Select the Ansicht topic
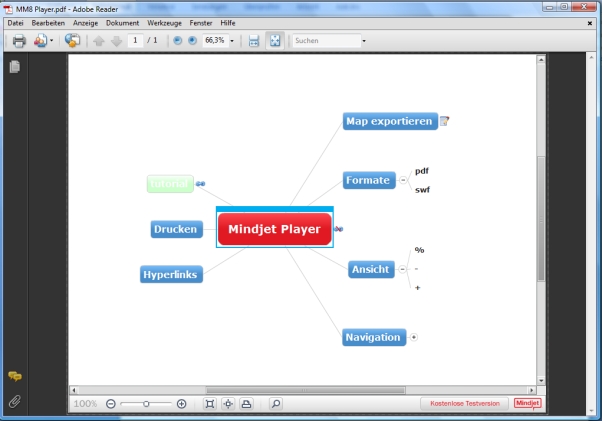Viewport: 602px width, 421px height. [371, 269]
